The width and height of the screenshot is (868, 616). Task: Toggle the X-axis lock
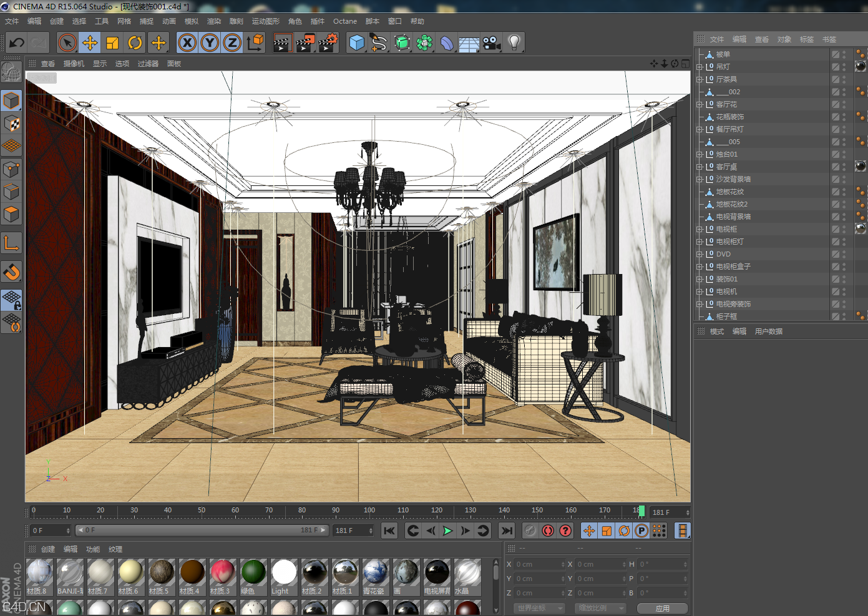187,42
